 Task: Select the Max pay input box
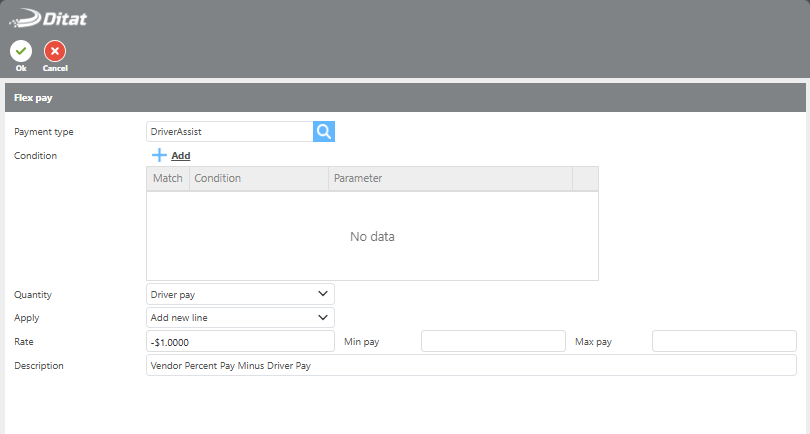click(724, 341)
